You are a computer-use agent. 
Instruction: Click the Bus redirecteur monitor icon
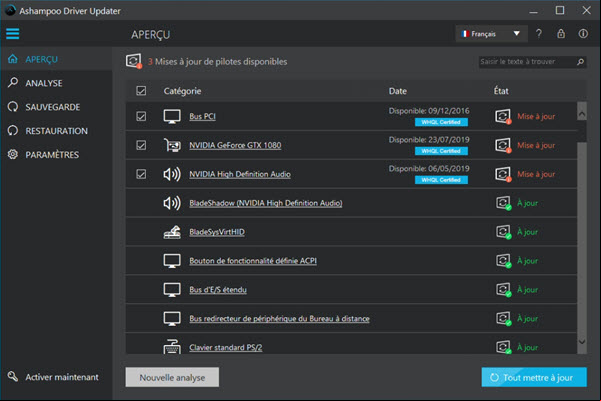(x=172, y=319)
